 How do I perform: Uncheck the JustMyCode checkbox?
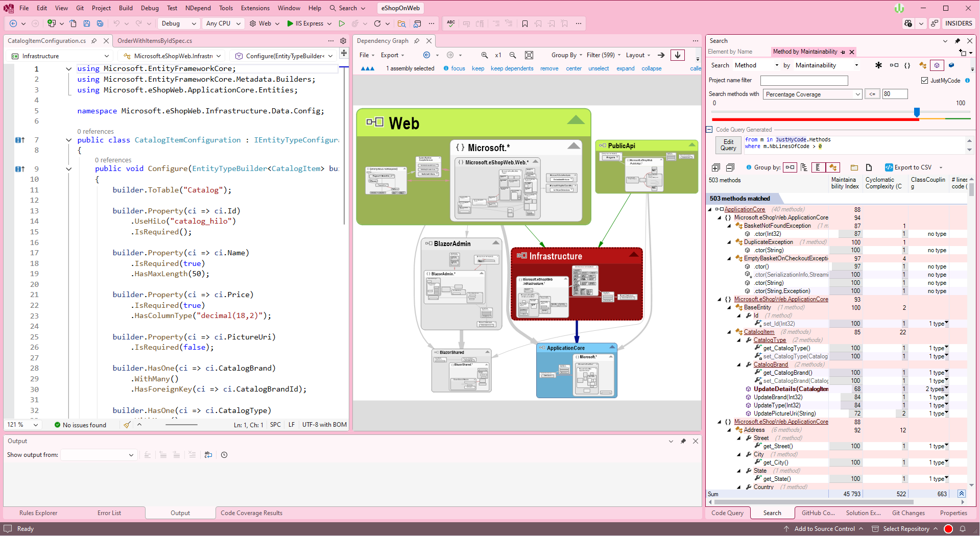point(924,81)
